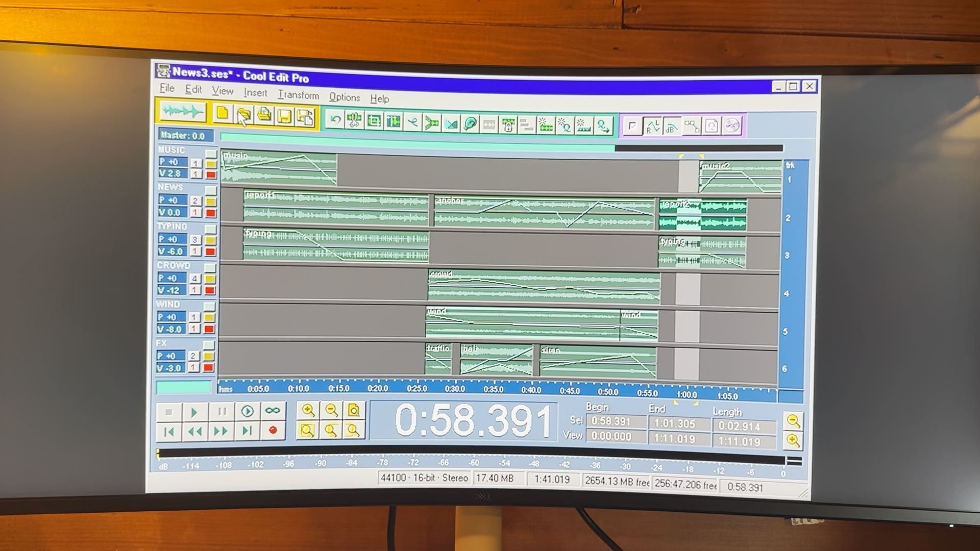
Task: Click the NEWS track pan field P +0
Action: (x=173, y=200)
